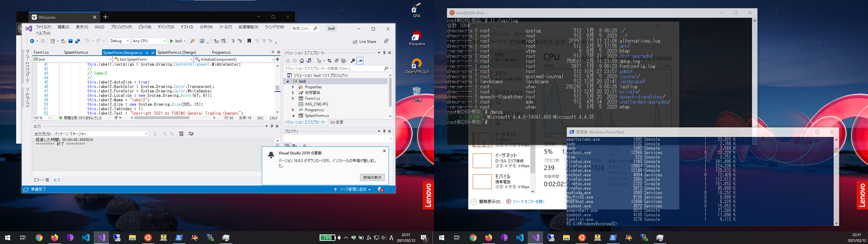Screen dimensions: 868x244
Task: Open OpenVPN GUI desktop icon
Action: click(417, 66)
